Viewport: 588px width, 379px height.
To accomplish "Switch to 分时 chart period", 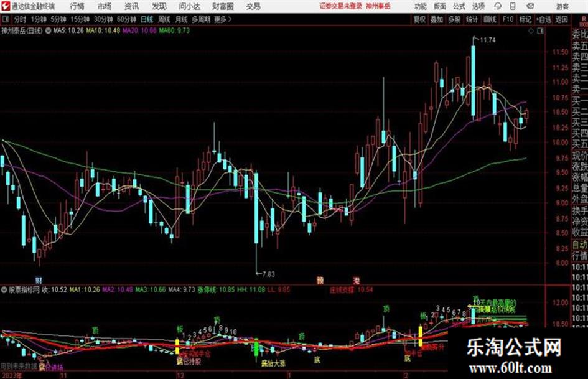I will [21, 19].
